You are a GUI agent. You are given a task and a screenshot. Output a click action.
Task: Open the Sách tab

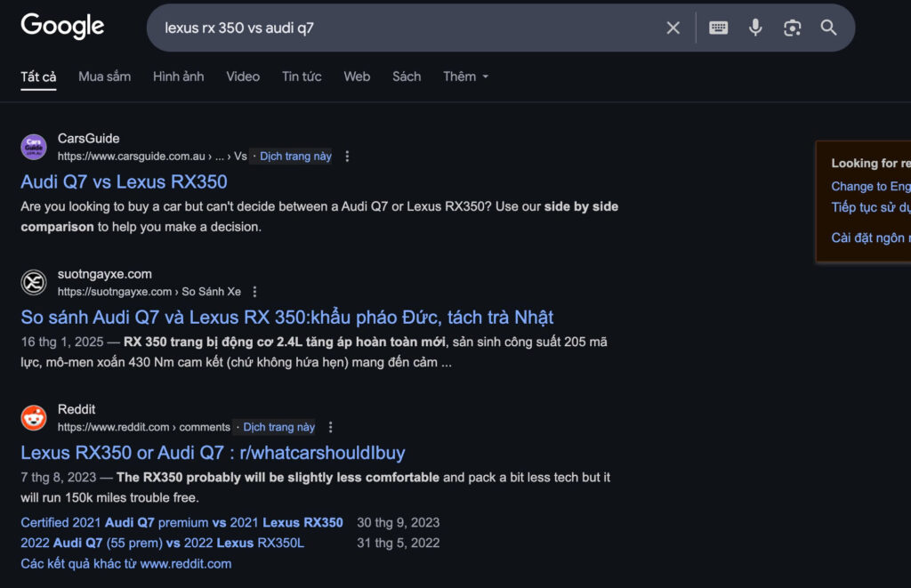pos(407,77)
